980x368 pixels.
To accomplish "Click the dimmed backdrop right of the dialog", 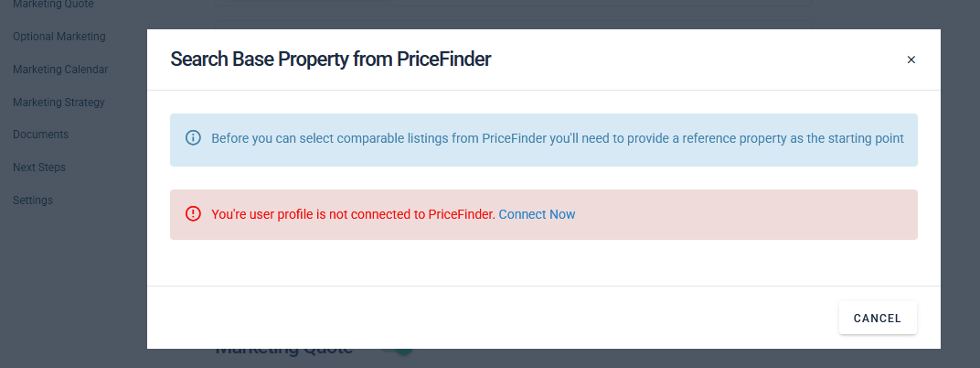I will coord(960,183).
